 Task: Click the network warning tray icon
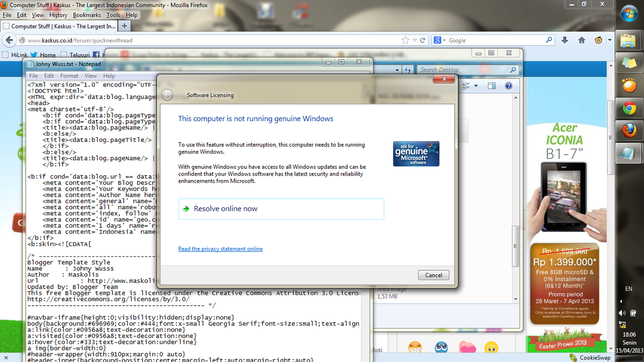coord(623,324)
